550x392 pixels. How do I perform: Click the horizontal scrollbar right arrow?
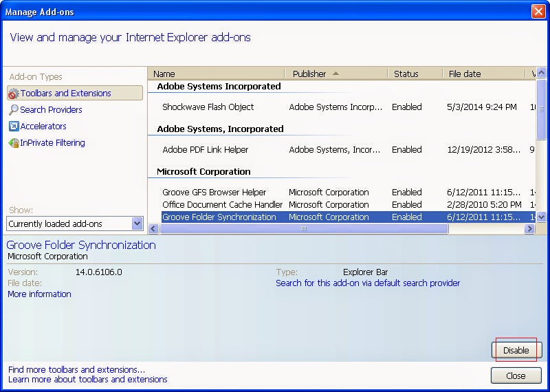tap(529, 229)
